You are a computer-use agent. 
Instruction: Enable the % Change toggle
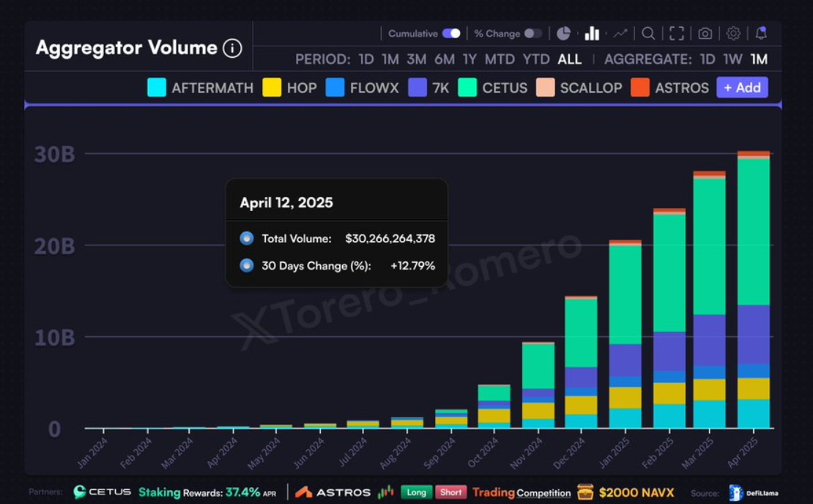[533, 34]
